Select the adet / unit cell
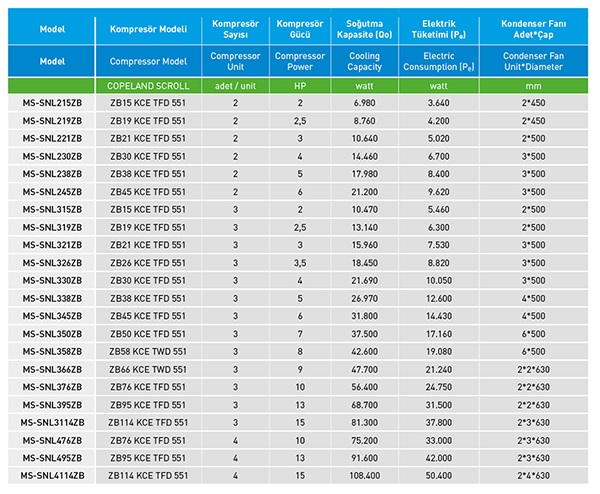600x494 pixels. click(x=235, y=86)
